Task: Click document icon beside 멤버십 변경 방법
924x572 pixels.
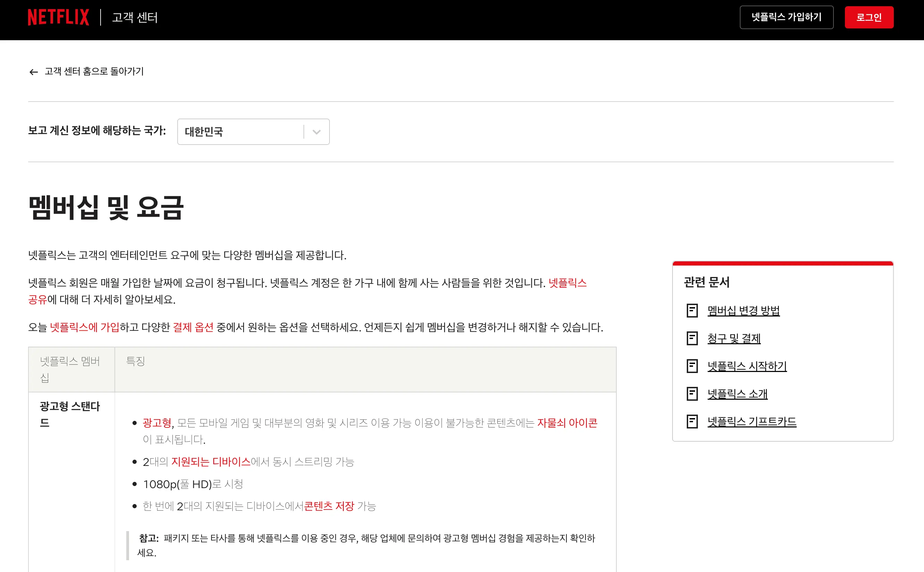Action: pyautogui.click(x=692, y=311)
